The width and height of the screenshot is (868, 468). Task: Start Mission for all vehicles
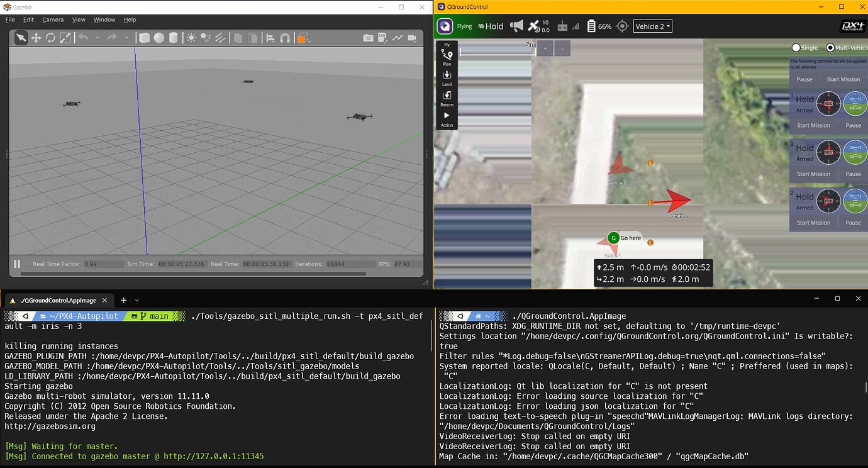pyautogui.click(x=843, y=79)
